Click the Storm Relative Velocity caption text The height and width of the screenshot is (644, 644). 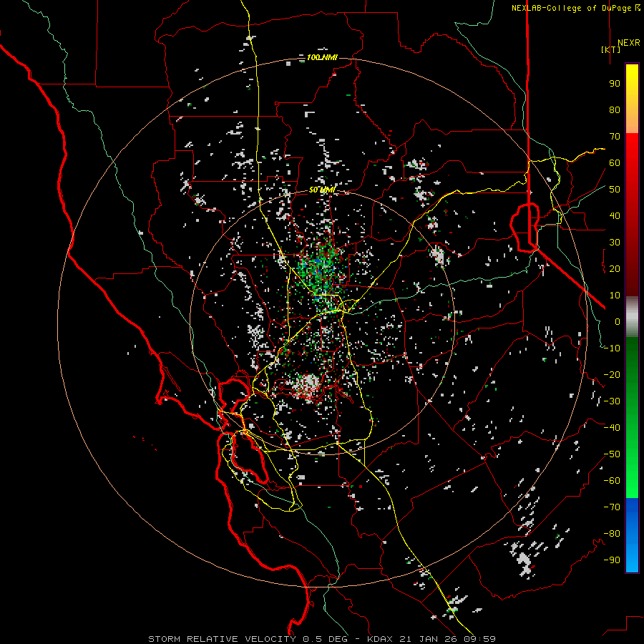click(322, 639)
